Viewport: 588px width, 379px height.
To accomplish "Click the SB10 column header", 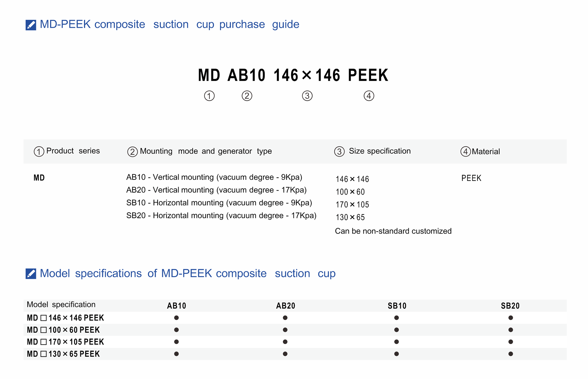I will click(397, 306).
